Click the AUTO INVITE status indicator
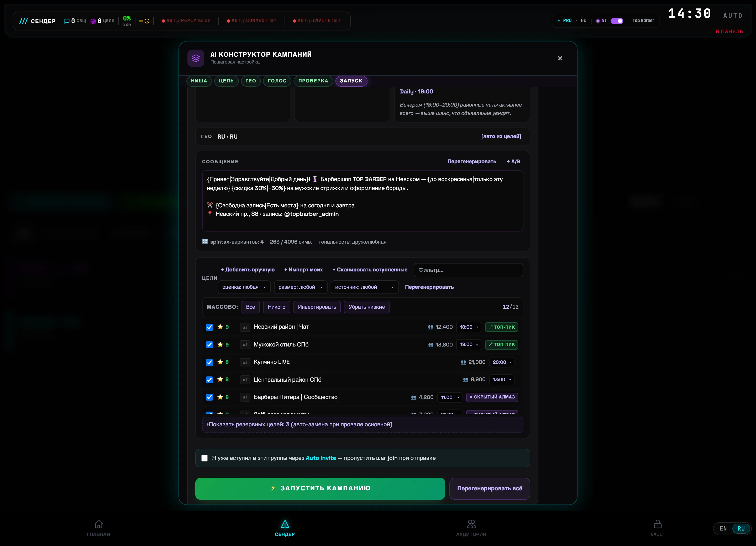 click(x=317, y=21)
